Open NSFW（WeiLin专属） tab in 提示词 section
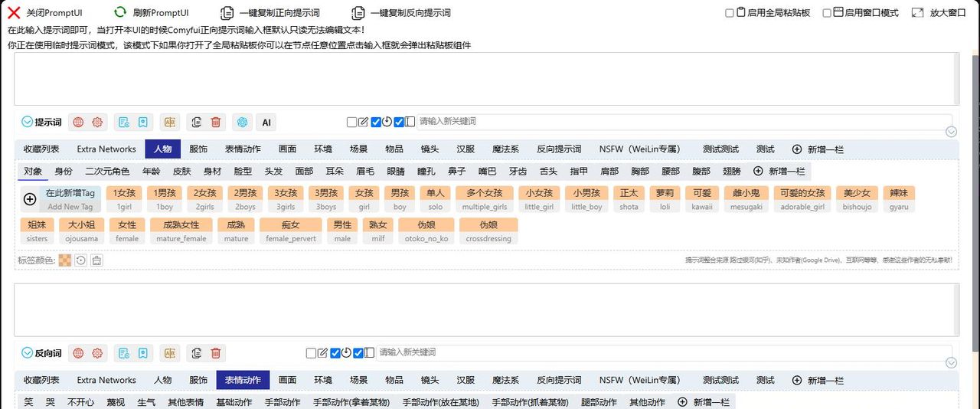Image resolution: width=980 pixels, height=409 pixels. [x=640, y=149]
